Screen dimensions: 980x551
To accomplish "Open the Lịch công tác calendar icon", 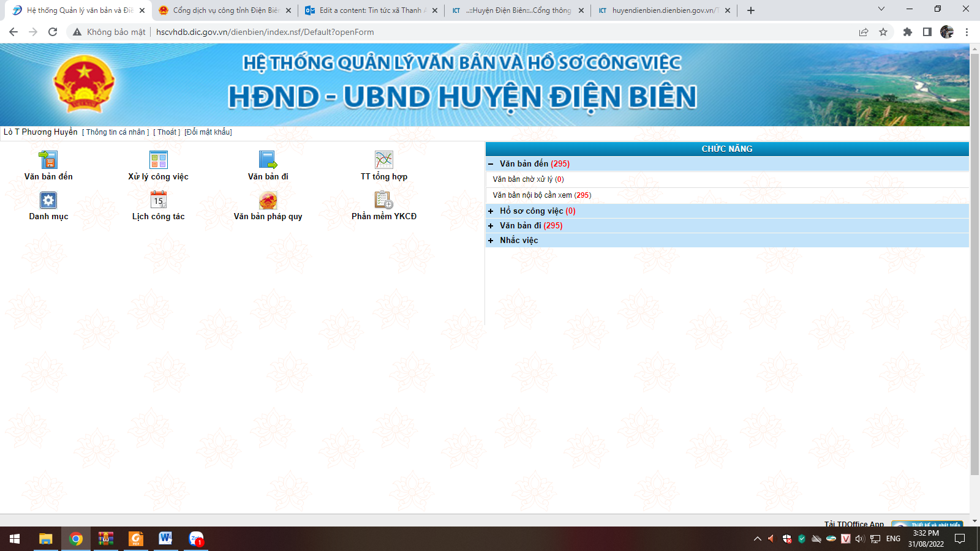I will [158, 200].
